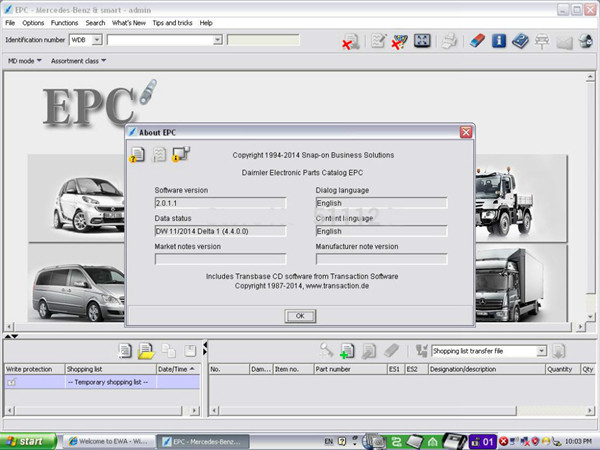Click the envelope mail icon in toolbar
Screen dimensions: 600x450
564,42
